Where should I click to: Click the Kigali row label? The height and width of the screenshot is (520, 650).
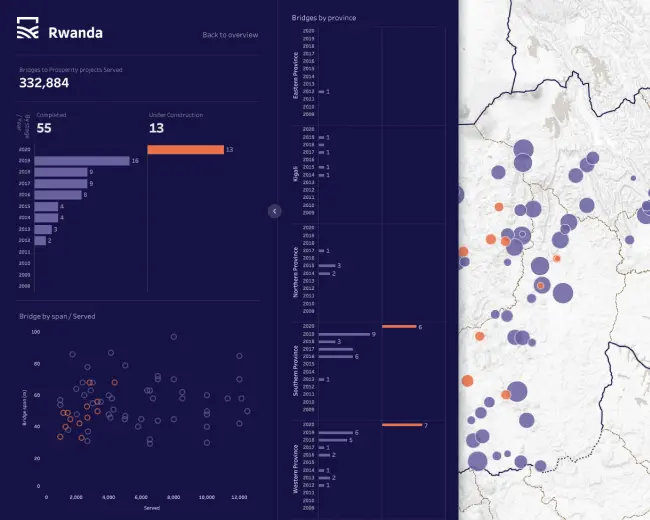(295, 172)
